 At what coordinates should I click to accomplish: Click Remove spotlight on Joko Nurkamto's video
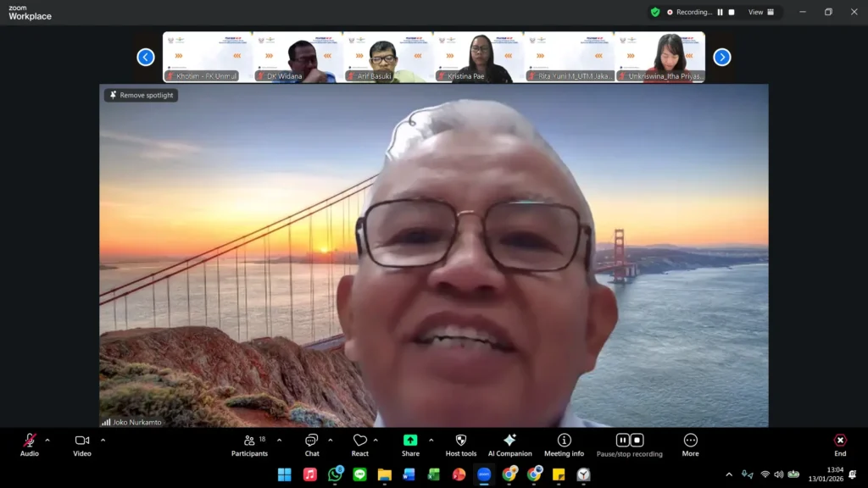141,95
